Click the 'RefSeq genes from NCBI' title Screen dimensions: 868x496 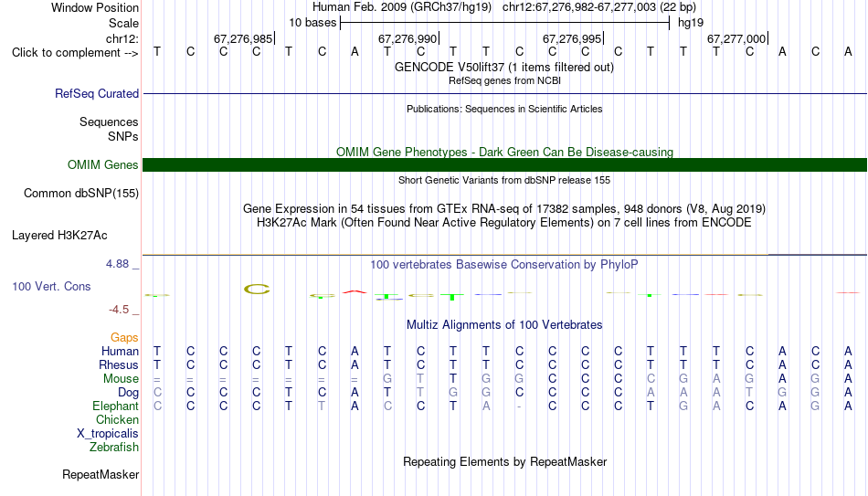pos(504,80)
